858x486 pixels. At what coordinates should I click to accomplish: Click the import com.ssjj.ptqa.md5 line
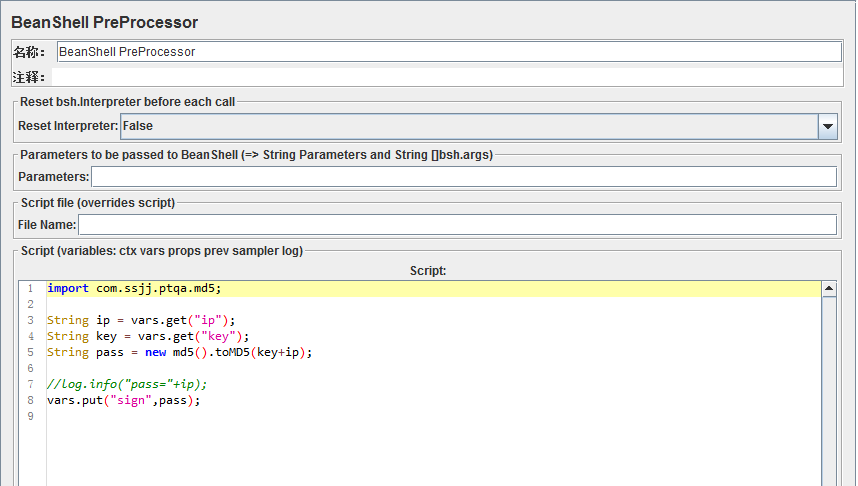(x=134, y=288)
